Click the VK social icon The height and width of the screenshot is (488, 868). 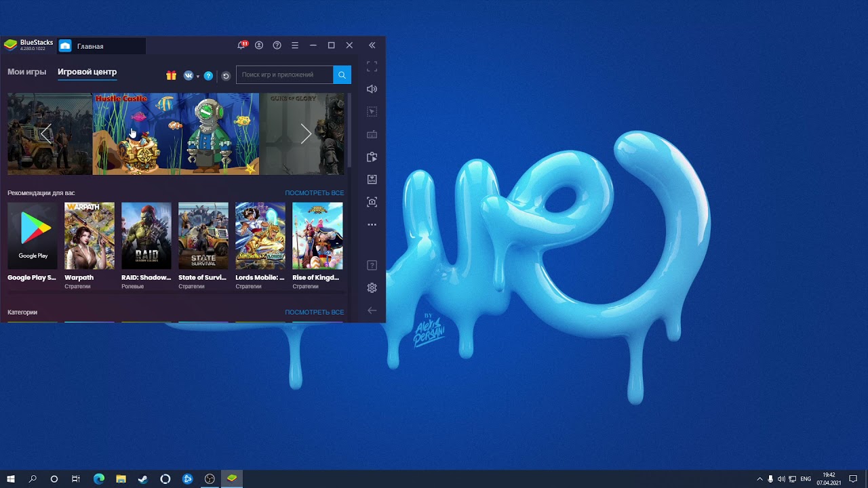(x=189, y=75)
